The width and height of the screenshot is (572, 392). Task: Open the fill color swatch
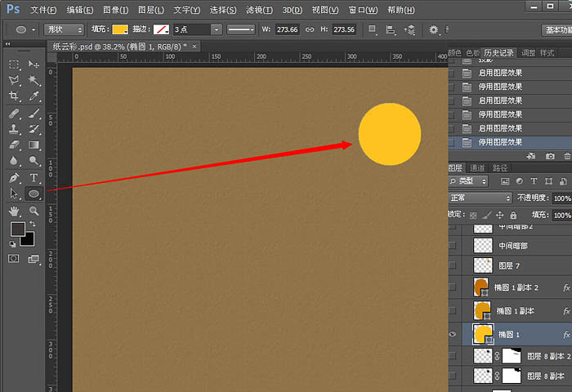(x=120, y=29)
